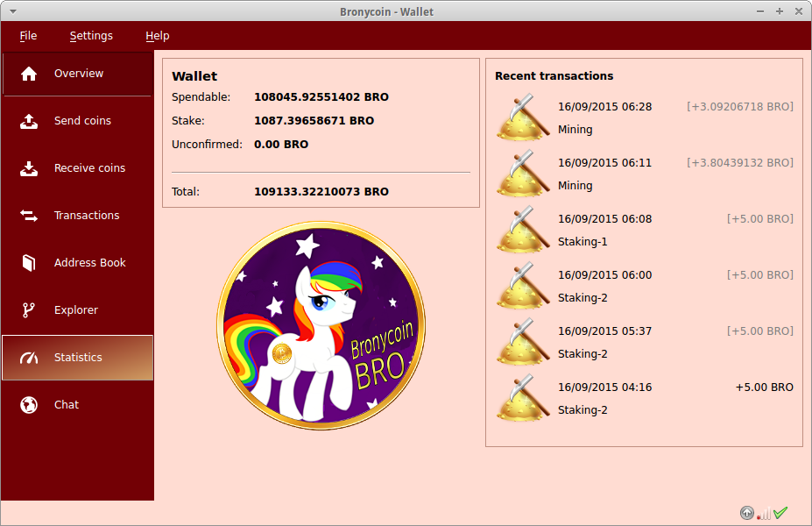Click the +3.09206718 BRO amount
This screenshot has height=526, width=812.
(740, 107)
